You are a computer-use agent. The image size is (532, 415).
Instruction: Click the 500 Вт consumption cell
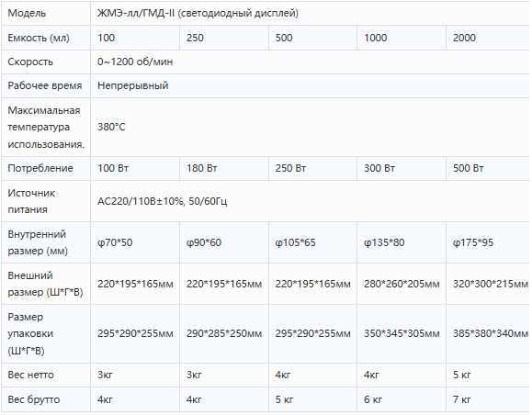coord(488,168)
